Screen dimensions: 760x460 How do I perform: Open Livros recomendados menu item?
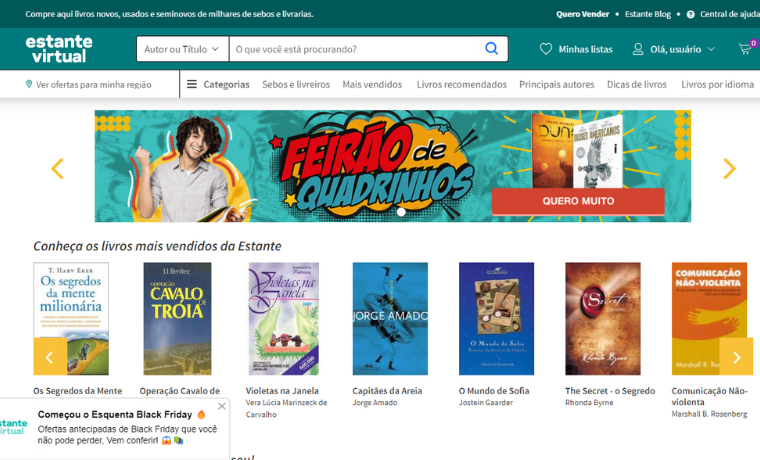point(461,84)
